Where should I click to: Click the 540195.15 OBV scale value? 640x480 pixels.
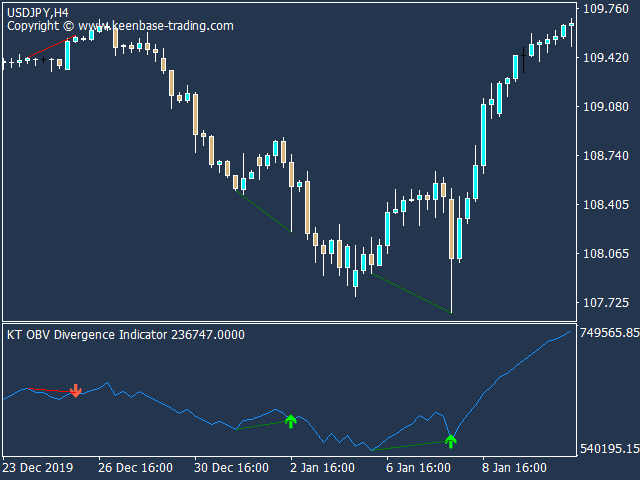pyautogui.click(x=609, y=449)
